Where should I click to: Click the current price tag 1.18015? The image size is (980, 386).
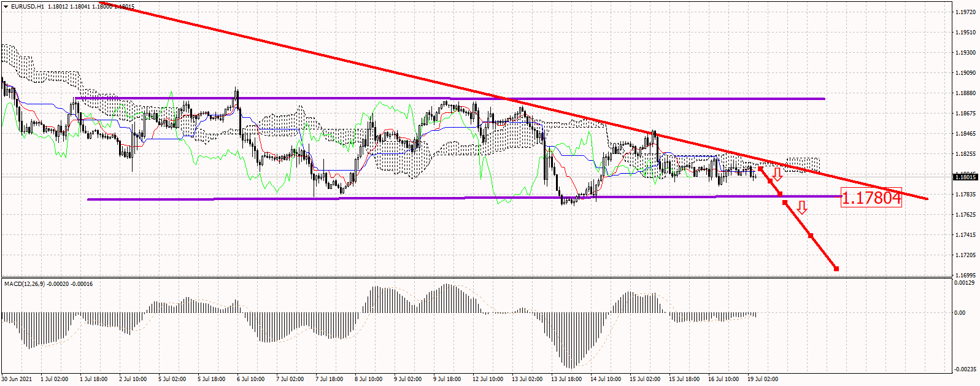pos(965,177)
